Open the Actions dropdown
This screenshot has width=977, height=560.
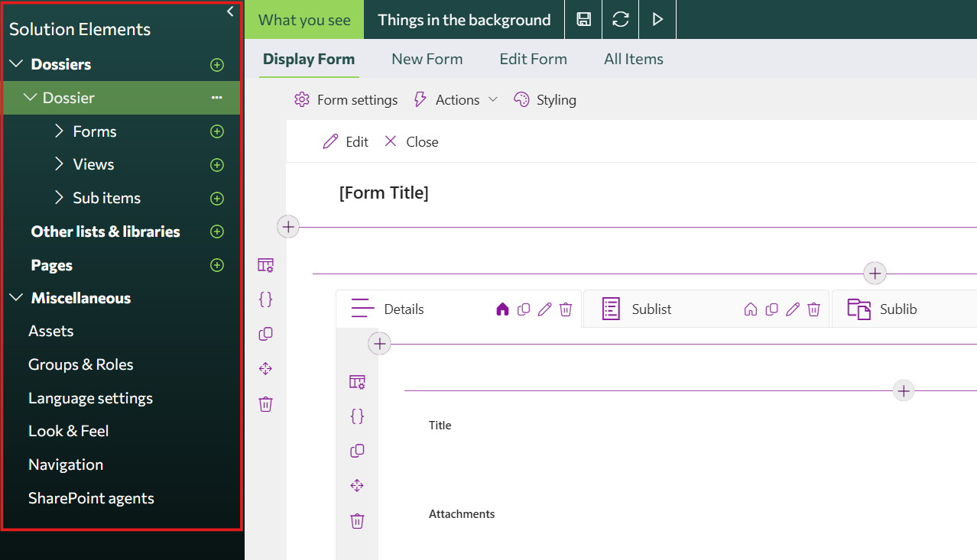456,100
